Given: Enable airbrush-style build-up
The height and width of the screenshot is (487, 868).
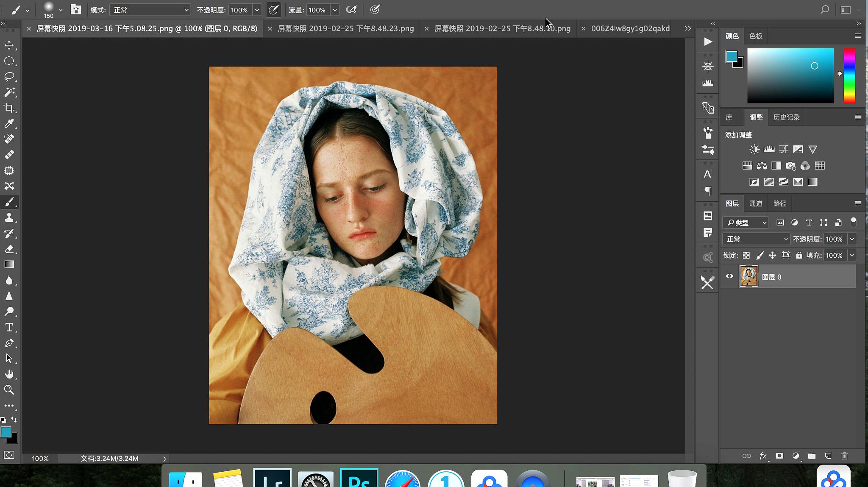Looking at the screenshot, I should tap(351, 10).
